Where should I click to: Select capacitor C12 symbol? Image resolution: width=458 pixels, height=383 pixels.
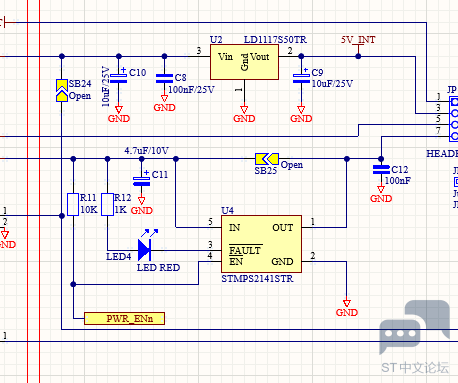(x=381, y=170)
